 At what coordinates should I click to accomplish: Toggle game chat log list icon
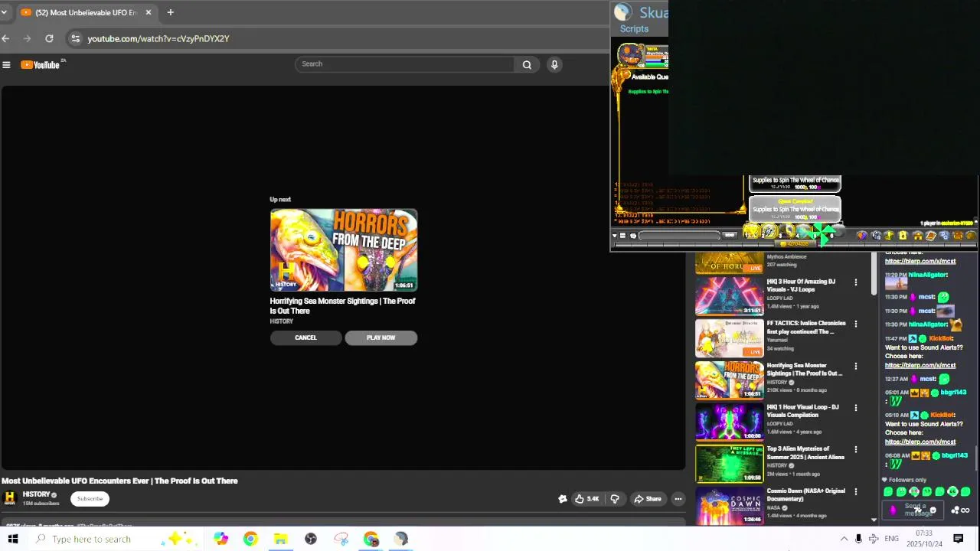623,236
